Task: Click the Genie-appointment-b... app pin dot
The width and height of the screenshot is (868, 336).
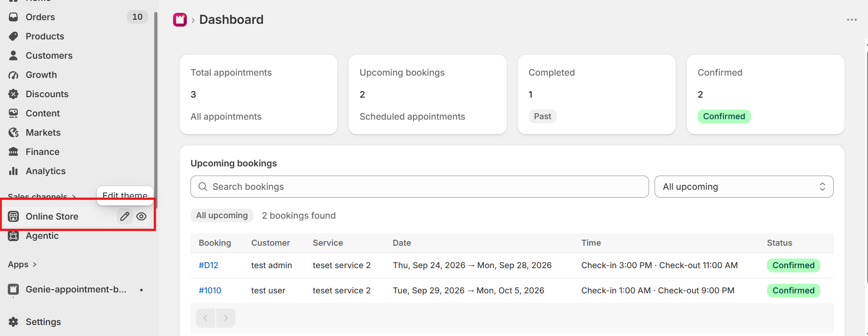Action: pos(141,290)
